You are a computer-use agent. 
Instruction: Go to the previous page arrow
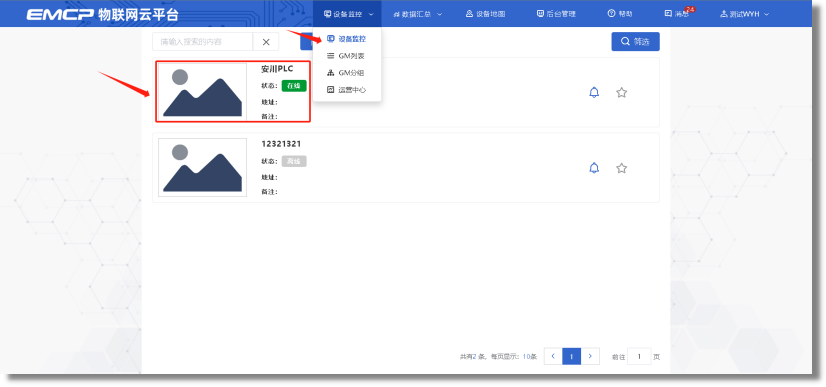coord(553,356)
